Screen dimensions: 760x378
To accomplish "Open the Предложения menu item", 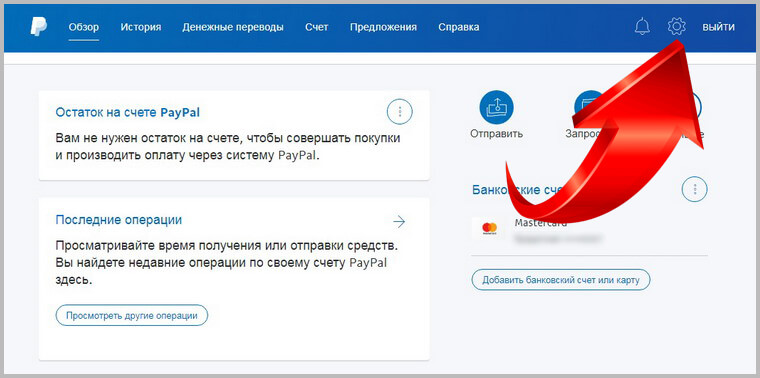I will pos(383,27).
